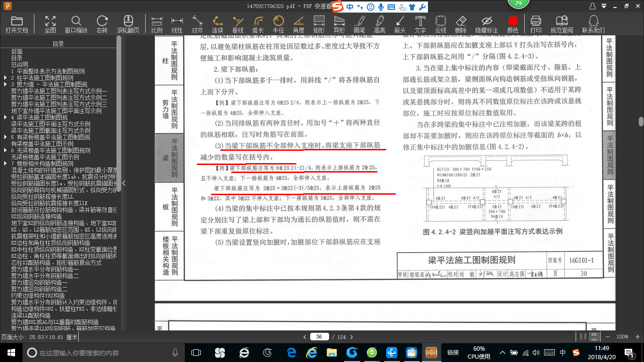
Task: Toggle 滚轮翻页 mouse wheel paging
Action: coord(128,25)
